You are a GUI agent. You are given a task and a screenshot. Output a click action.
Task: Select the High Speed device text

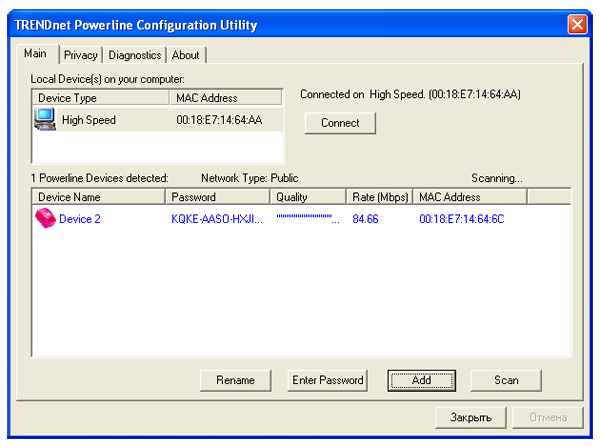(89, 120)
